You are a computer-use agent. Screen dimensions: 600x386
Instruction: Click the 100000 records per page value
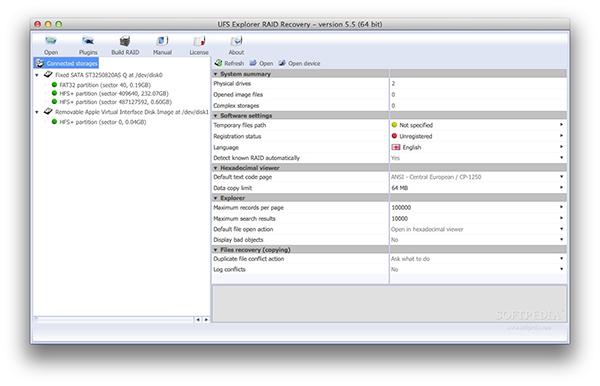[x=401, y=207]
